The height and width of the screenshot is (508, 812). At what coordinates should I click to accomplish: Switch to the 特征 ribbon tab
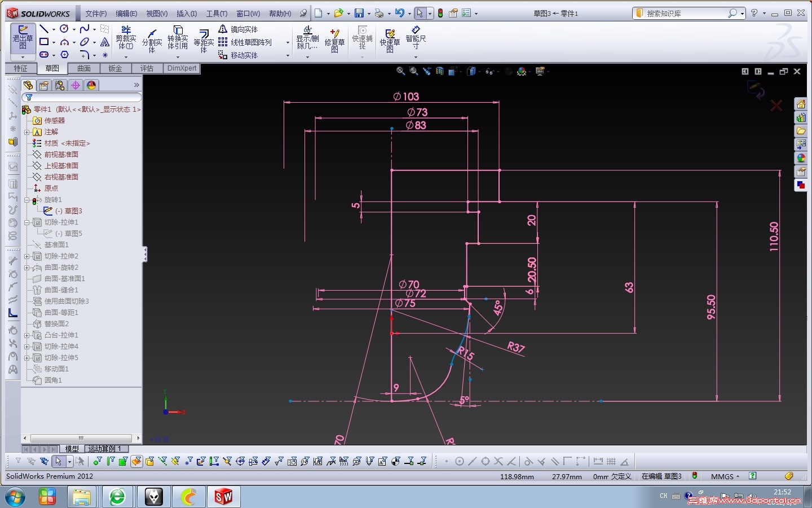(x=21, y=68)
